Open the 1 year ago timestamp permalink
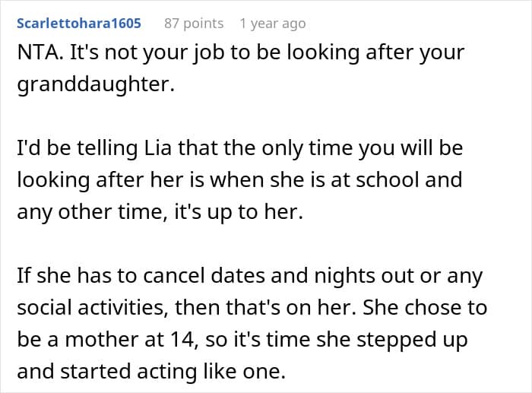 point(273,24)
